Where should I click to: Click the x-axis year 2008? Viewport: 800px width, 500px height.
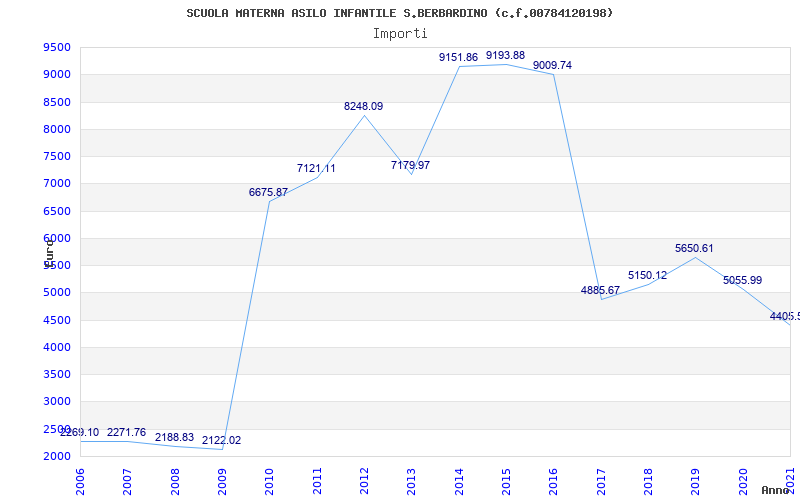pos(175,482)
